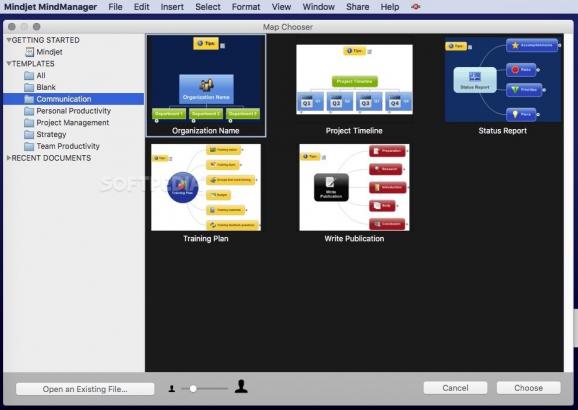Image resolution: width=578 pixels, height=410 pixels.
Task: Select the Strategy category label
Action: 51,135
